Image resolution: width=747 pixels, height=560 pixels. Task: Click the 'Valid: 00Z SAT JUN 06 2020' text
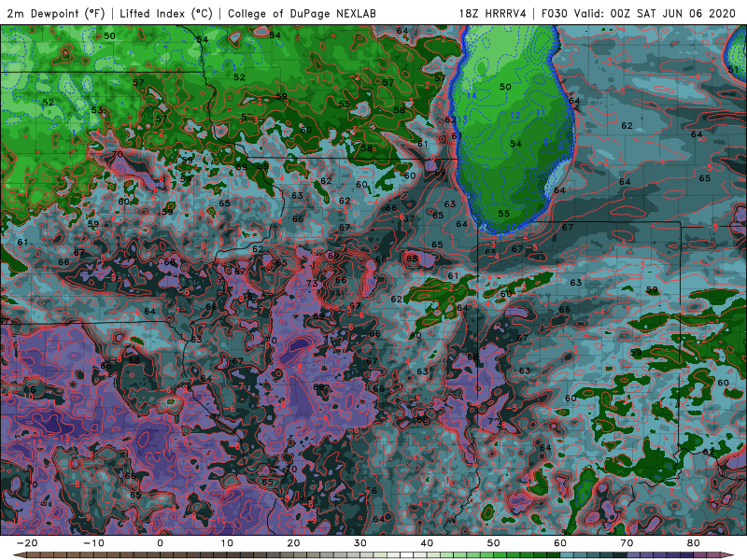(655, 14)
